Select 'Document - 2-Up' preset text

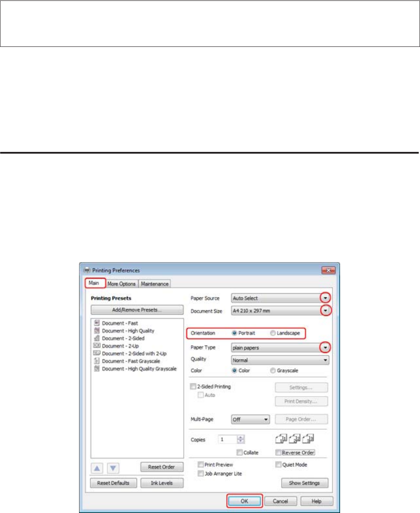120,346
